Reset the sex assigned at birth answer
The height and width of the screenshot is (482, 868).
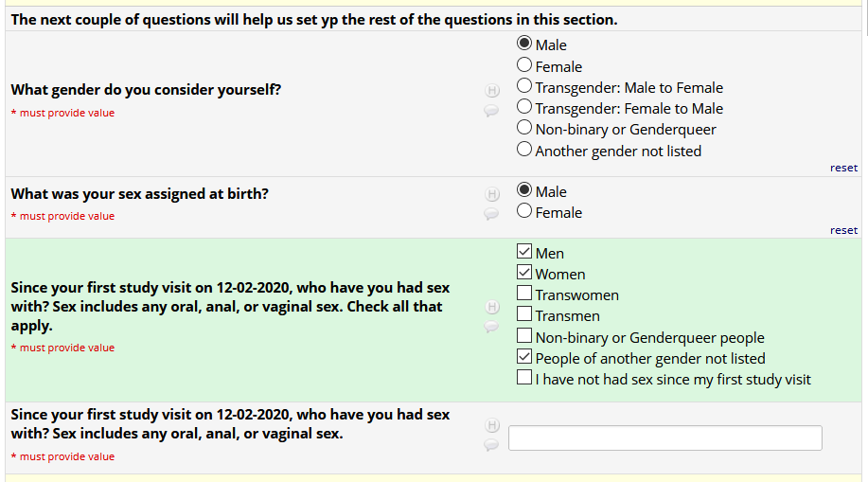(843, 230)
